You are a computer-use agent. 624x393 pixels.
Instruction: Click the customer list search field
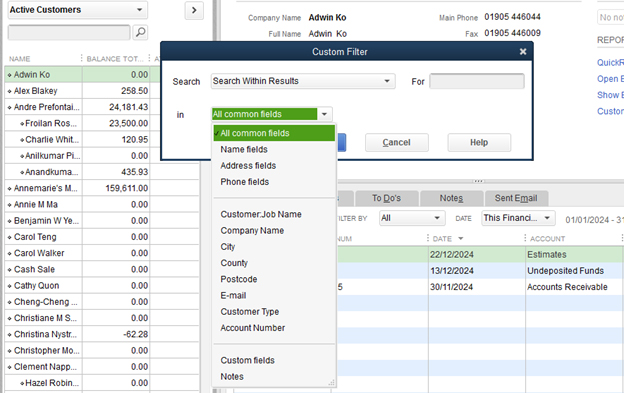tap(69, 33)
